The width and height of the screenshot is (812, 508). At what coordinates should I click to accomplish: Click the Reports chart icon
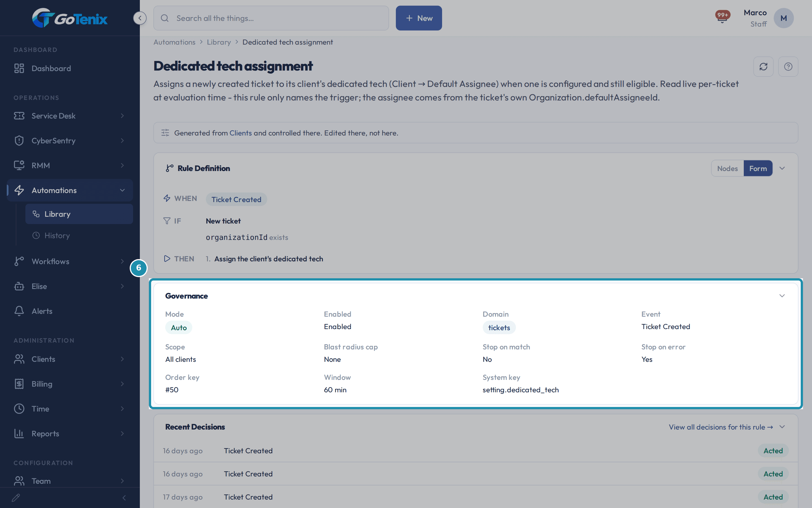tap(19, 433)
